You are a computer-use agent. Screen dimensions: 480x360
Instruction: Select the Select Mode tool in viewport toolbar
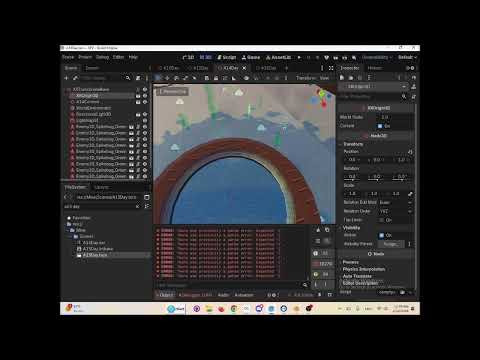(x=158, y=78)
